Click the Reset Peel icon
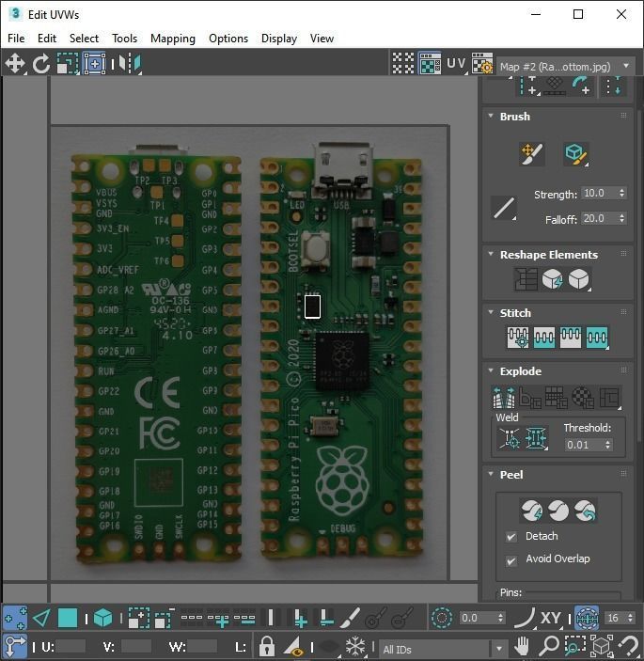 pyautogui.click(x=586, y=511)
